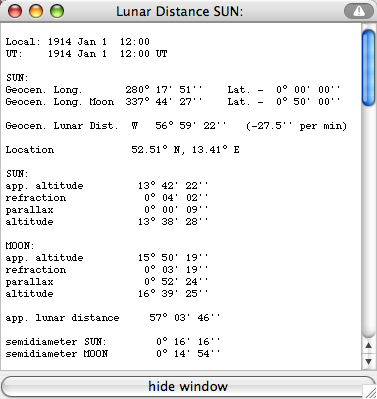Click the green zoom window button
Screen dimensions: 377x399
57,11
